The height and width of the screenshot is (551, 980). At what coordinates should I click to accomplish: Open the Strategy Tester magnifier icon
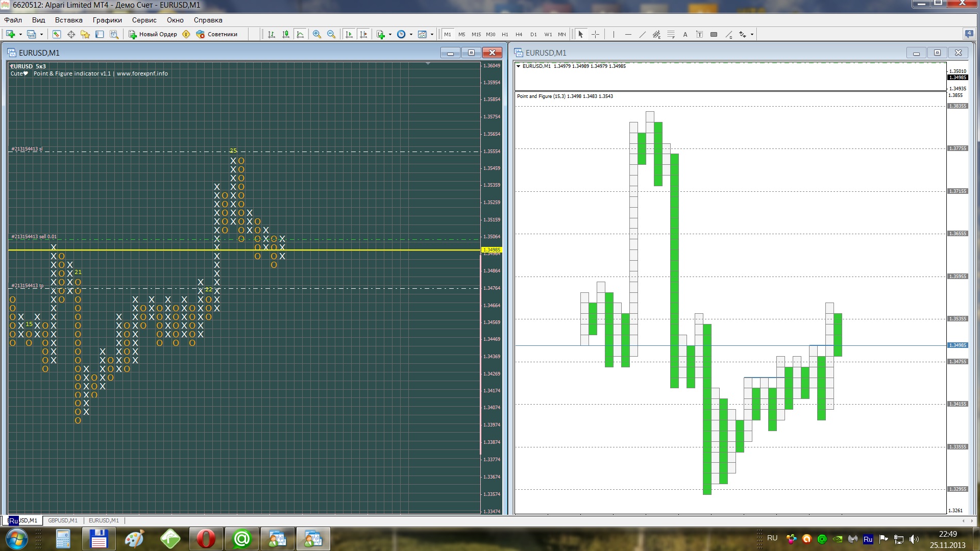114,34
